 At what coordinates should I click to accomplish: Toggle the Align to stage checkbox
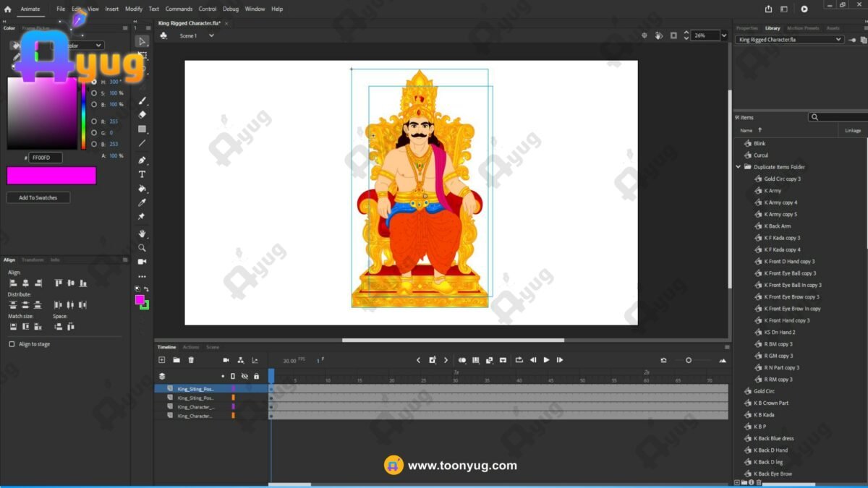click(12, 344)
